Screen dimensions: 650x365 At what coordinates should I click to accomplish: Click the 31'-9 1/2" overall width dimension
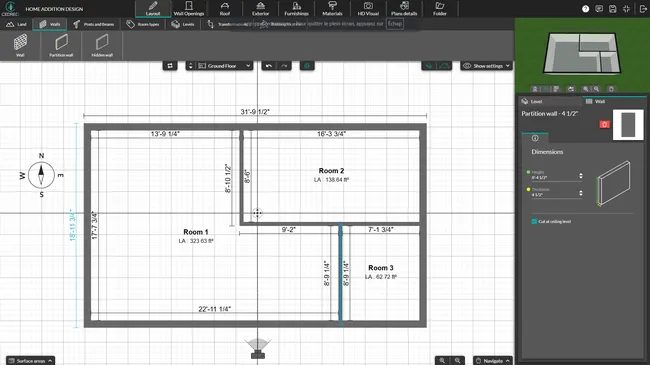(255, 112)
